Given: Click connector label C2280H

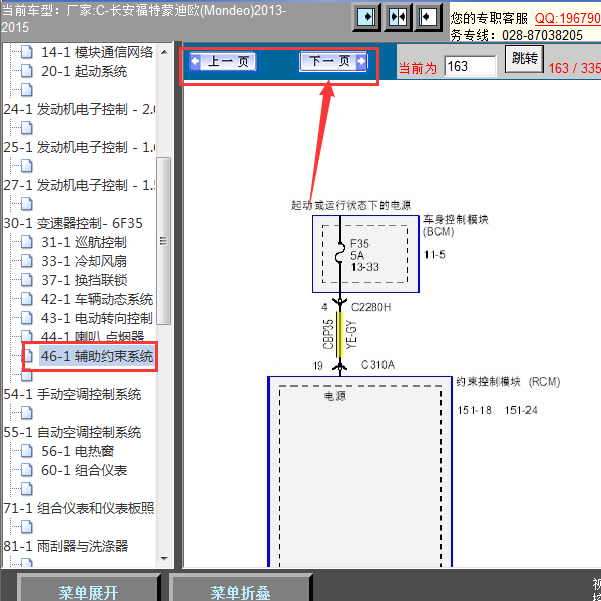Looking at the screenshot, I should point(371,307).
